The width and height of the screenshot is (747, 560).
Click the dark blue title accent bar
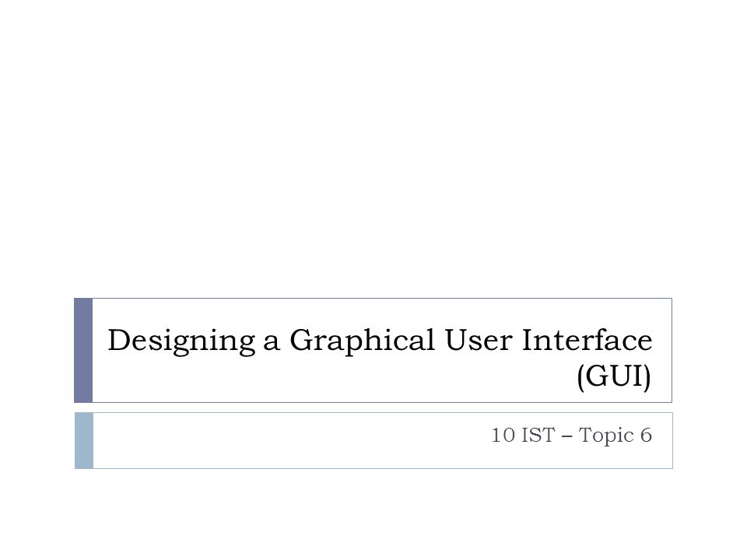[83, 351]
